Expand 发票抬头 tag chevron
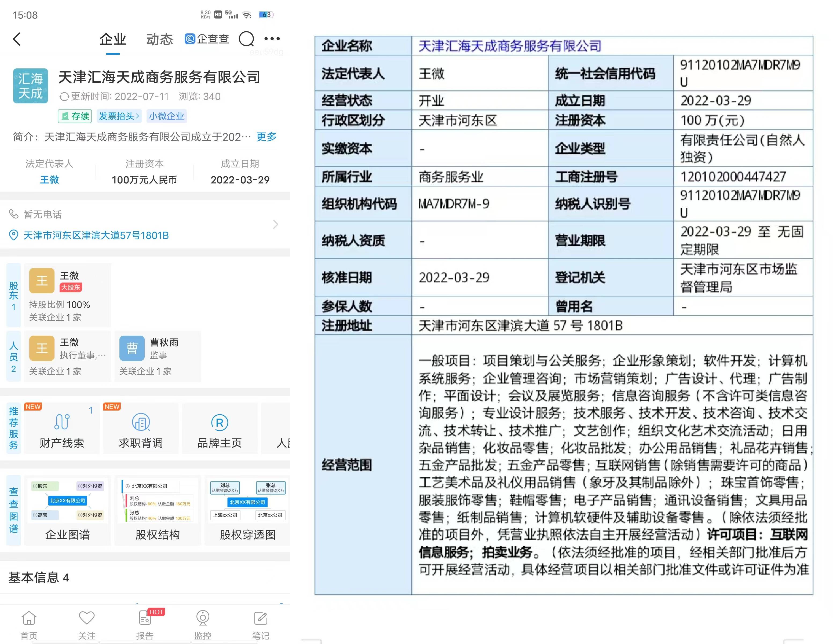The width and height of the screenshot is (833, 644). click(x=137, y=116)
